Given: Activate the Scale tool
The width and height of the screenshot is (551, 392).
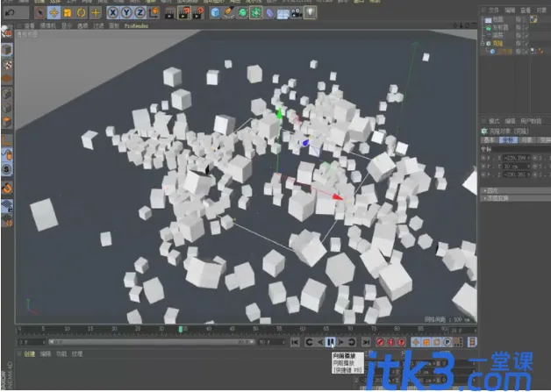Looking at the screenshot, I should coord(68,13).
